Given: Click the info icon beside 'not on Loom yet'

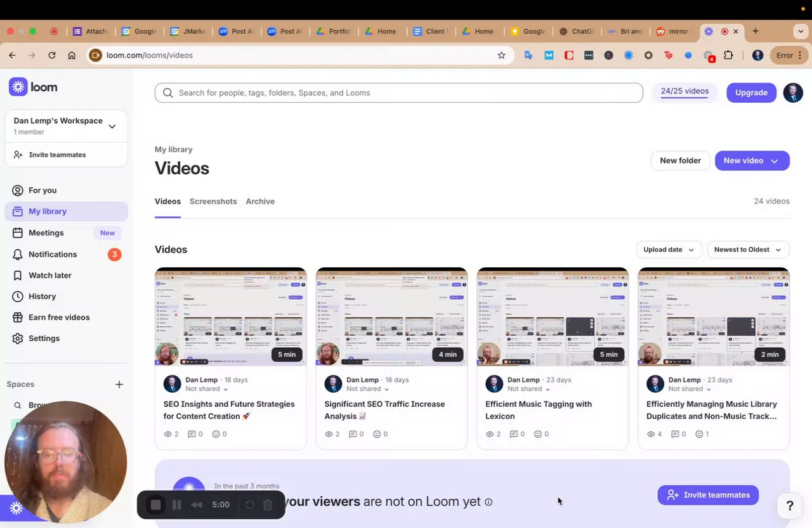Looking at the screenshot, I should (488, 502).
